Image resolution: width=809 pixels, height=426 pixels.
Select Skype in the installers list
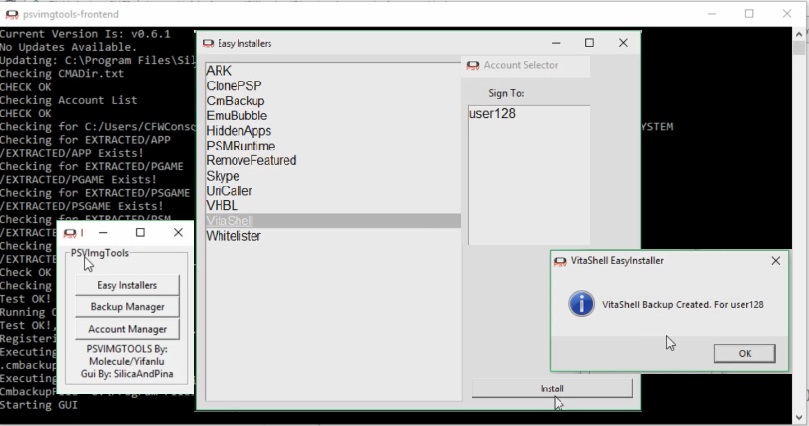333,176
